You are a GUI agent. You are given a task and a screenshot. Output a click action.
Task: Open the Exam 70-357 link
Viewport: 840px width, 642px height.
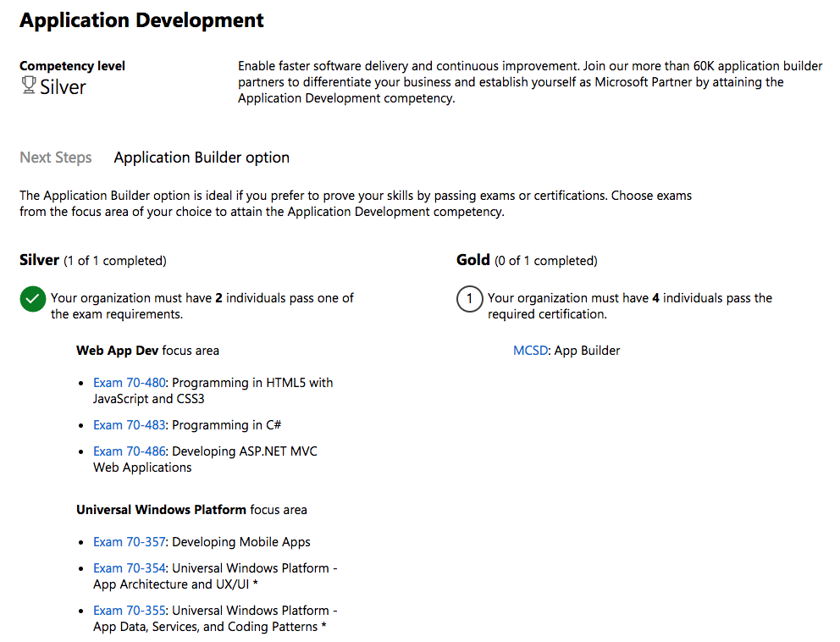pyautogui.click(x=129, y=542)
